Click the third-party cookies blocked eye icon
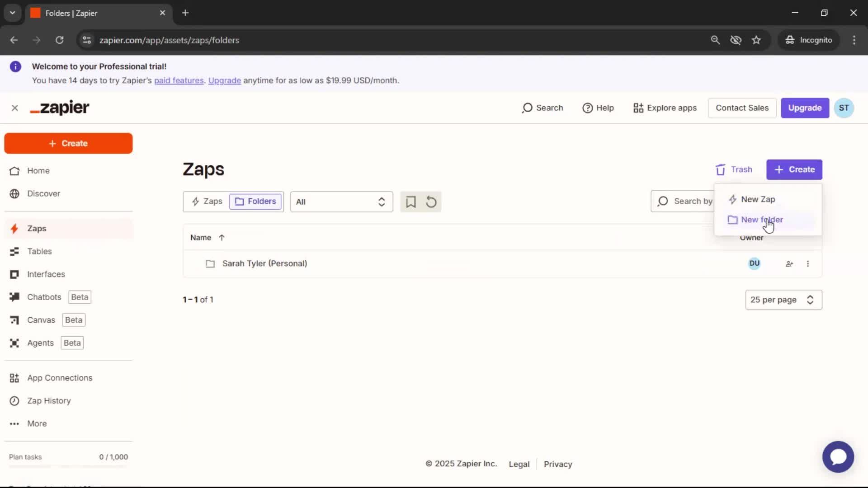 pos(736,40)
